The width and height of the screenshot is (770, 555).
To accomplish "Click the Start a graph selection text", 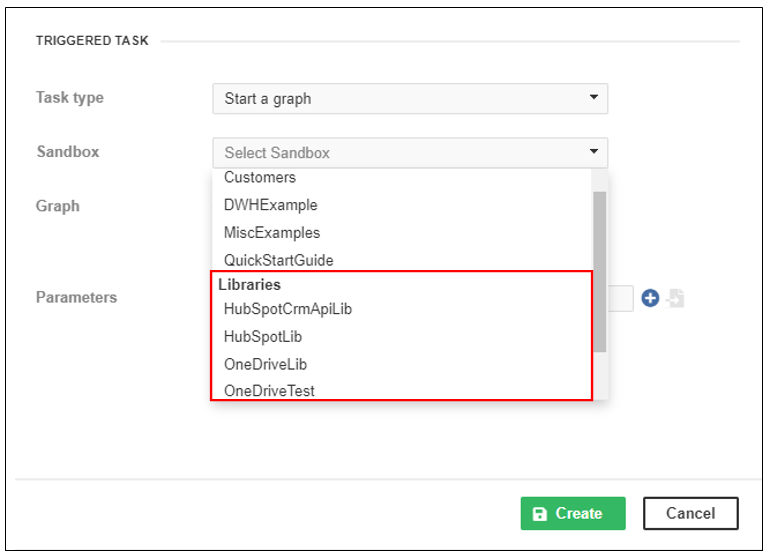I will pos(268,99).
